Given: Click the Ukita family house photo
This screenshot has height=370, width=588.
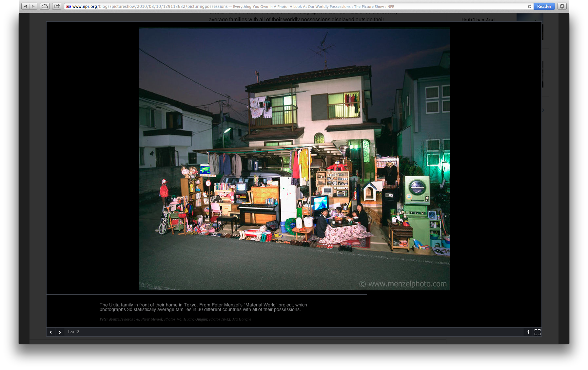Looking at the screenshot, I should click(294, 159).
